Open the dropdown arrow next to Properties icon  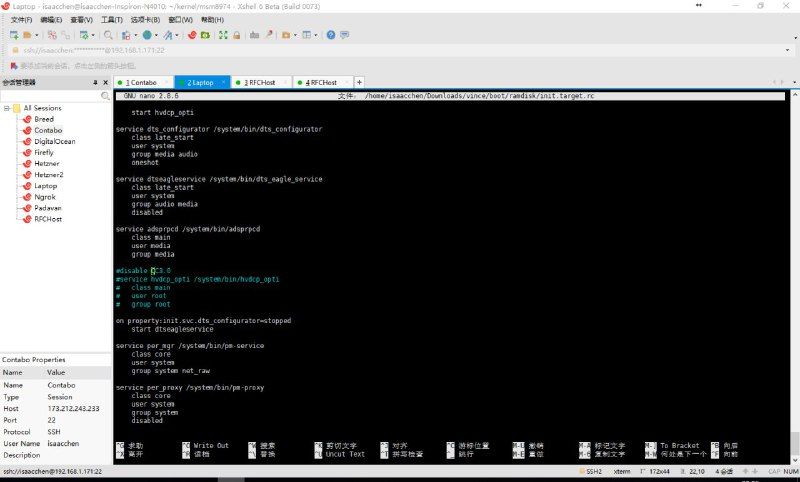93,35
